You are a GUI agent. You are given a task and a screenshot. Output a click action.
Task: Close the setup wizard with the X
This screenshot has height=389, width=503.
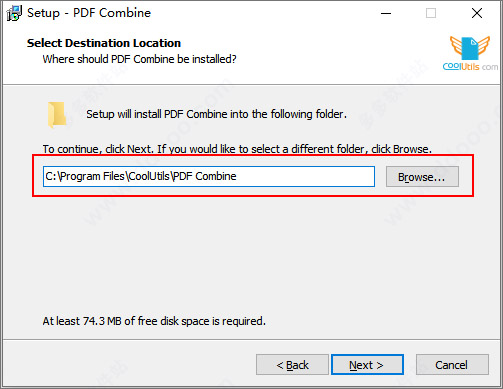point(477,13)
